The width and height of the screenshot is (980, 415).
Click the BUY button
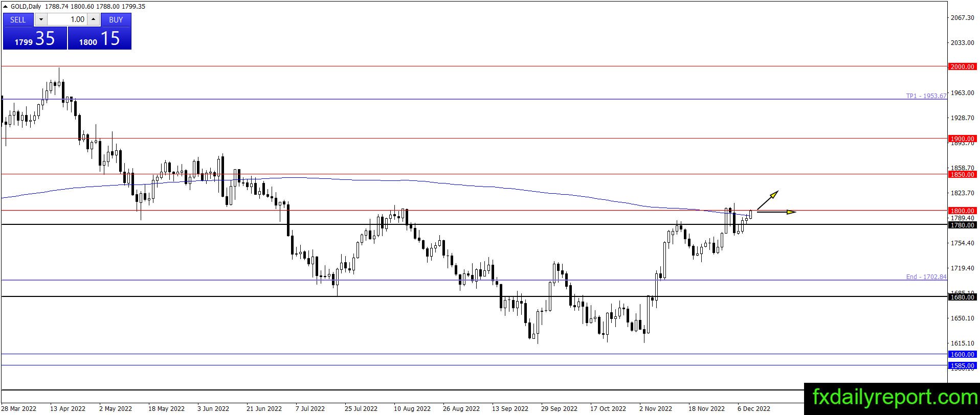click(x=116, y=19)
